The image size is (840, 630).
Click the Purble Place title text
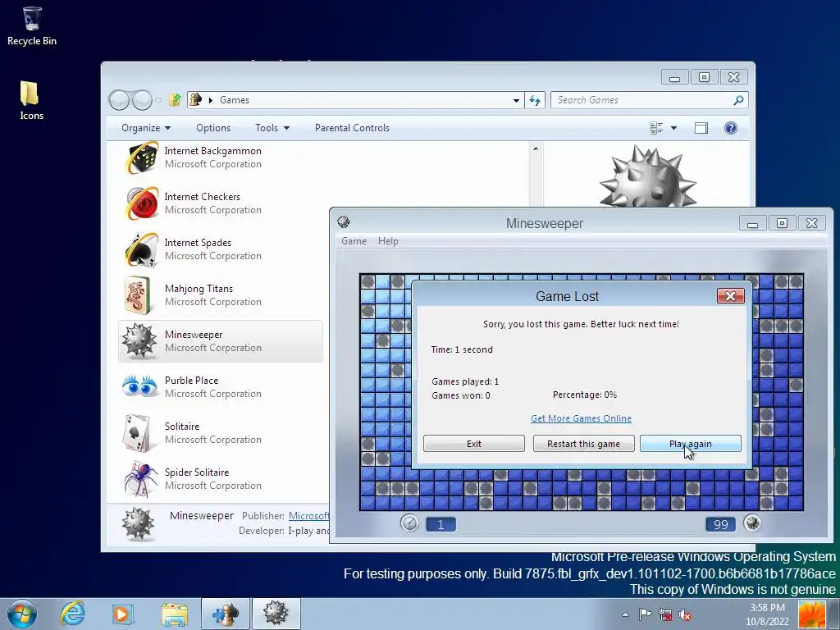(191, 381)
